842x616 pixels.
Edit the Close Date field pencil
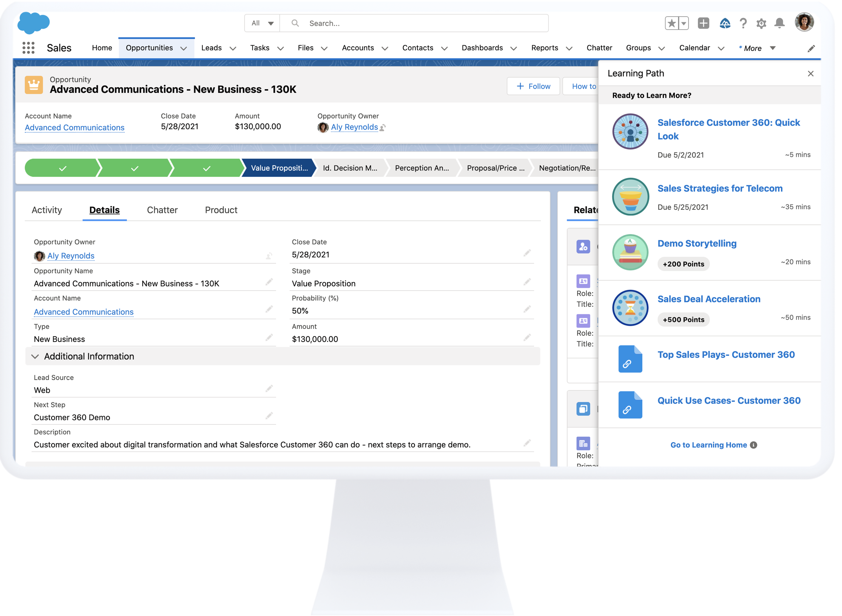527,253
